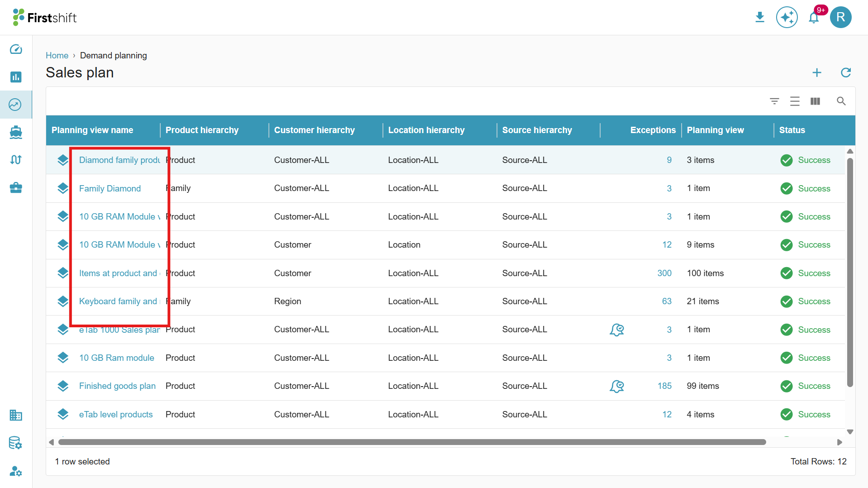Click layers icon of eTab level products row
Image resolution: width=868 pixels, height=488 pixels.
coord(63,414)
